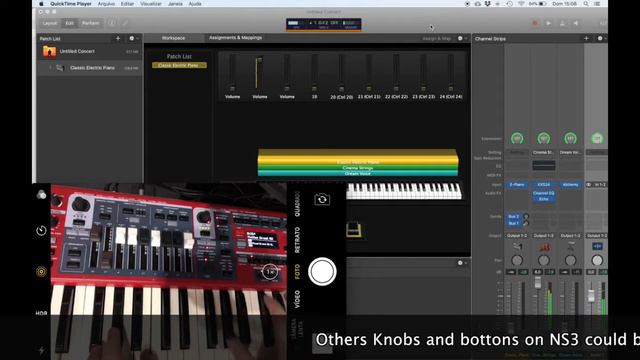
Task: Switch to Workspace tab
Action: point(173,38)
